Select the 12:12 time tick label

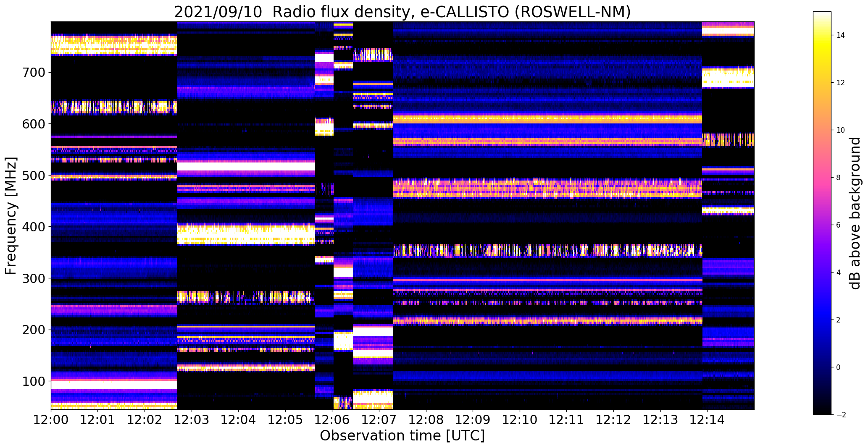click(614, 419)
